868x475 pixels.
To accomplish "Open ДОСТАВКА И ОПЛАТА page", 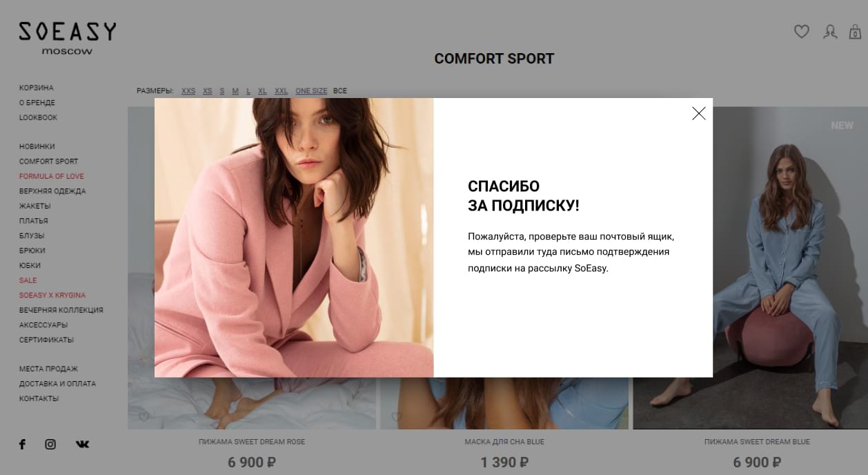I will click(58, 384).
